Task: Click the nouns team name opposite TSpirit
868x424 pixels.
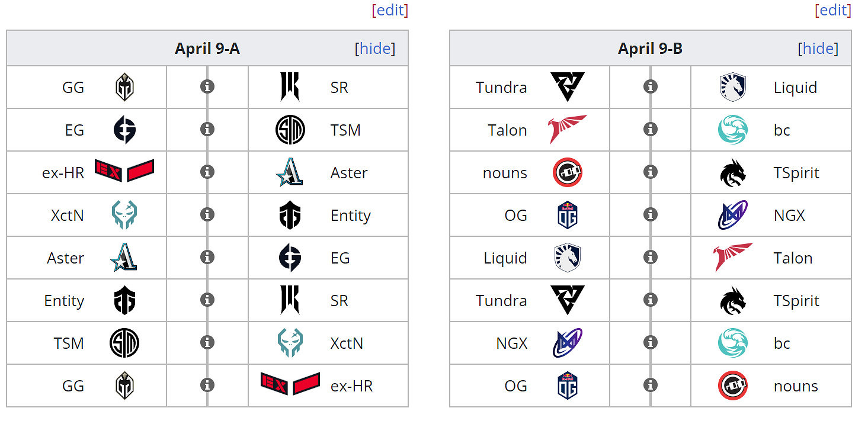Action: (x=505, y=173)
